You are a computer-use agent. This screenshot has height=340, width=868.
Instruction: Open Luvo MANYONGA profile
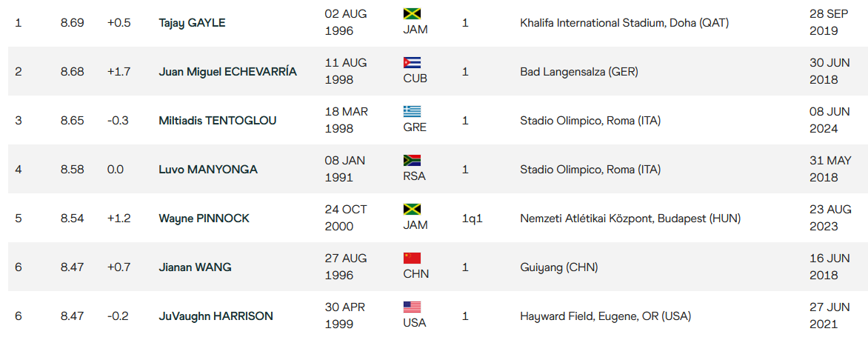208,170
